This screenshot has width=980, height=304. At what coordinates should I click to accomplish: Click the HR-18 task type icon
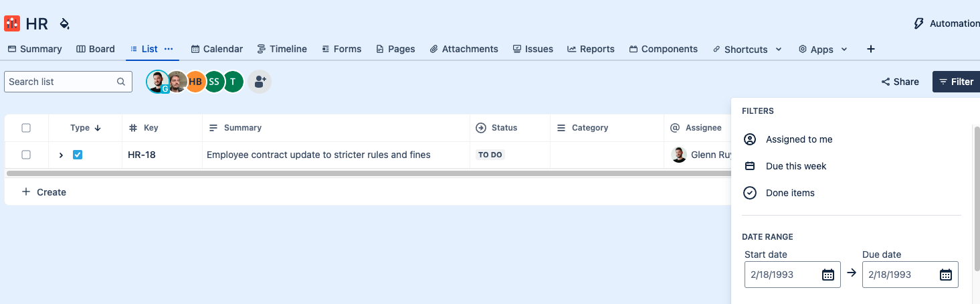click(78, 155)
